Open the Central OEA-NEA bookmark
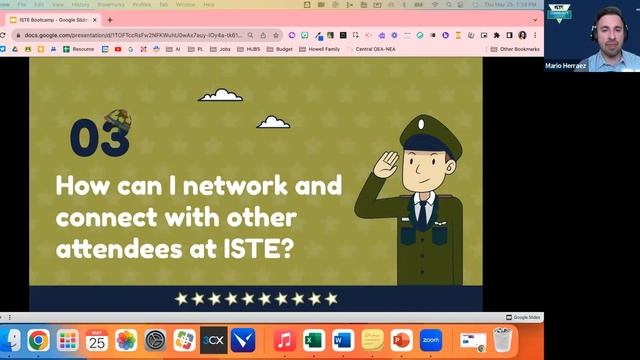The width and height of the screenshot is (640, 360). (371, 49)
